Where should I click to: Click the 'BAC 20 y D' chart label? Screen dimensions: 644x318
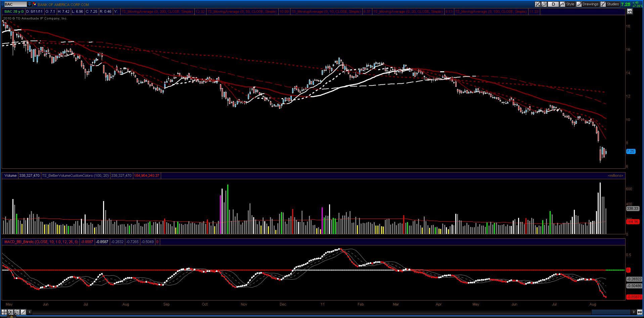[14, 11]
